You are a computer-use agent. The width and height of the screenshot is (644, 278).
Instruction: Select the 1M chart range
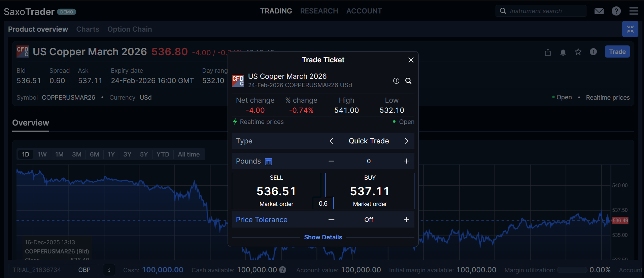pos(59,154)
